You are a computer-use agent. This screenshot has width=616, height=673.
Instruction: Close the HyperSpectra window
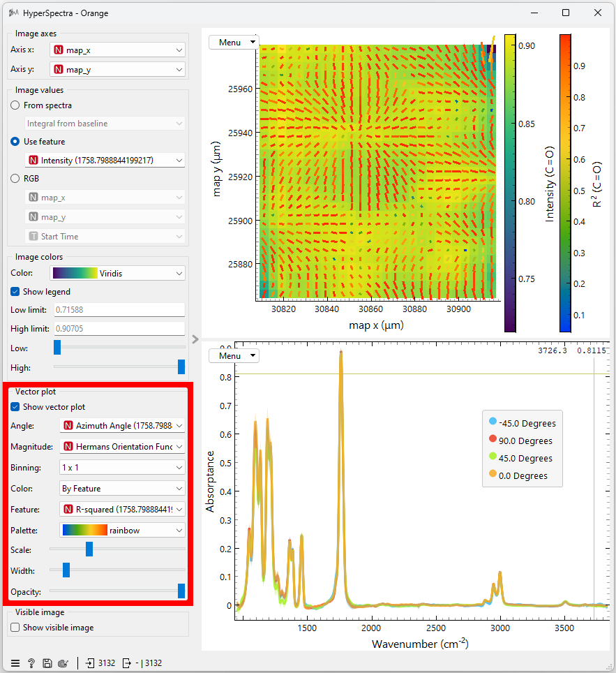coord(598,13)
